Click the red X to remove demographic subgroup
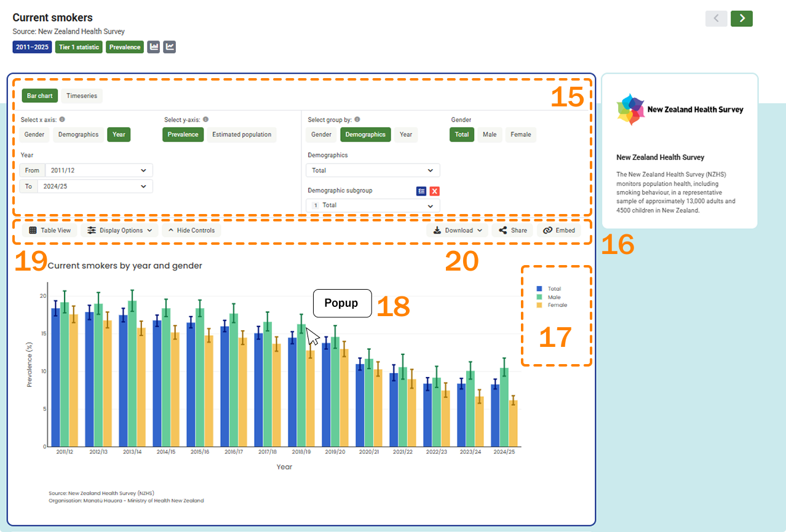 [435, 191]
